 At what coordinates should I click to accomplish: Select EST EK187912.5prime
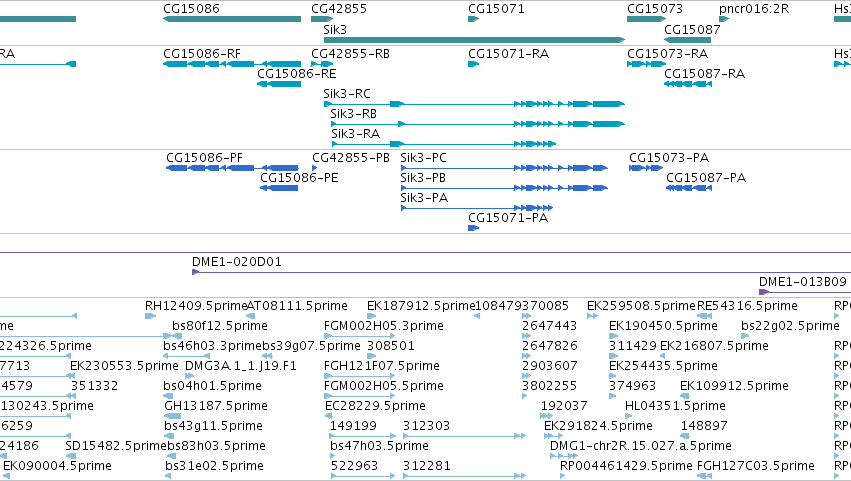[x=421, y=306]
